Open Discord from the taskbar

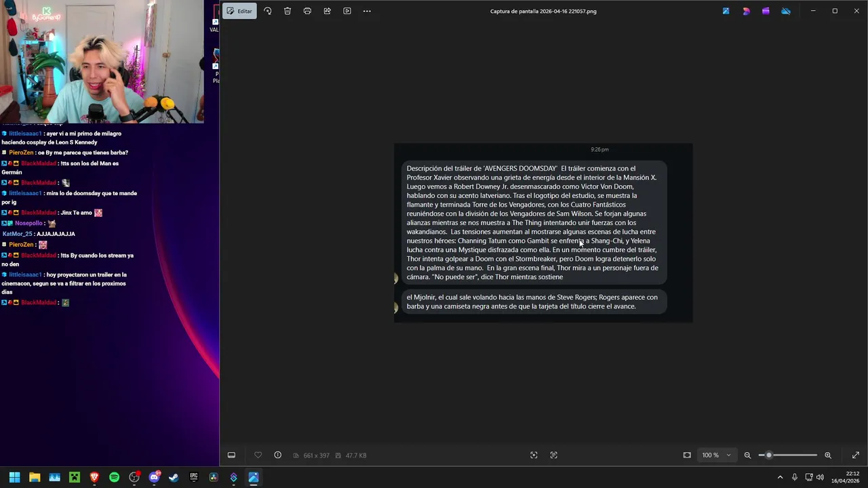(154, 477)
